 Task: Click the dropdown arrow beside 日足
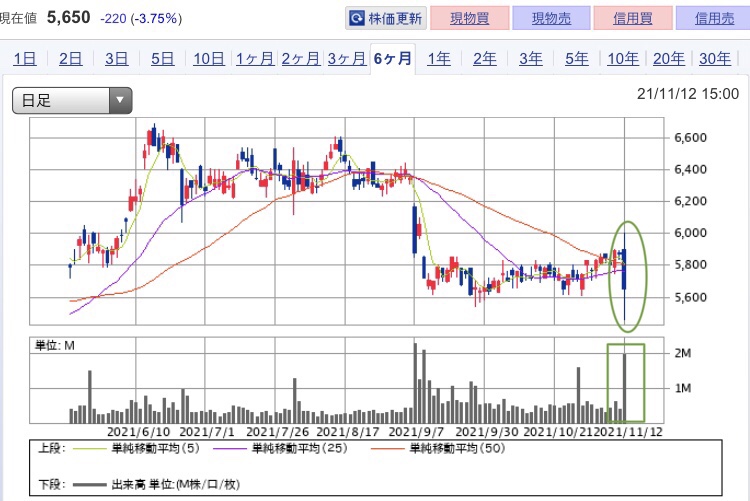[120, 100]
